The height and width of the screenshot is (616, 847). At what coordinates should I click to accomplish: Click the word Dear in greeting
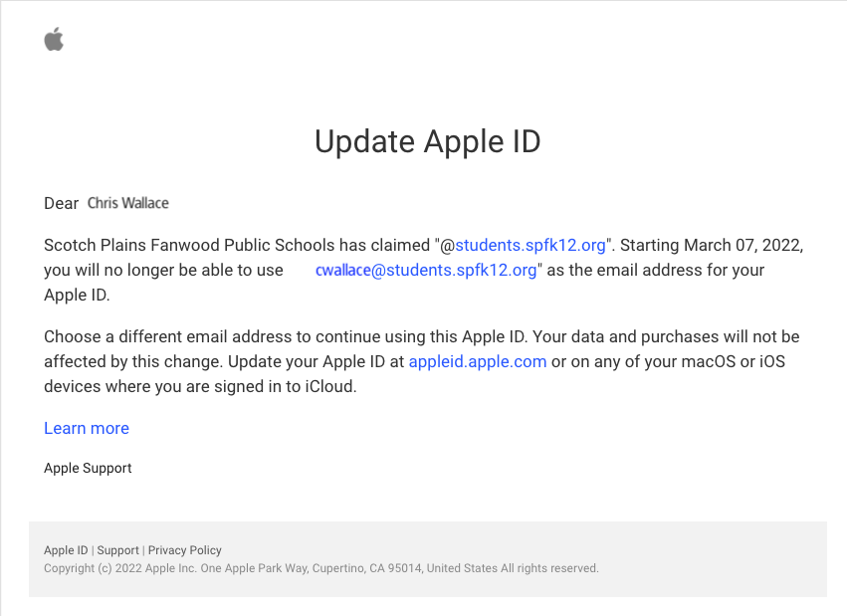61,203
